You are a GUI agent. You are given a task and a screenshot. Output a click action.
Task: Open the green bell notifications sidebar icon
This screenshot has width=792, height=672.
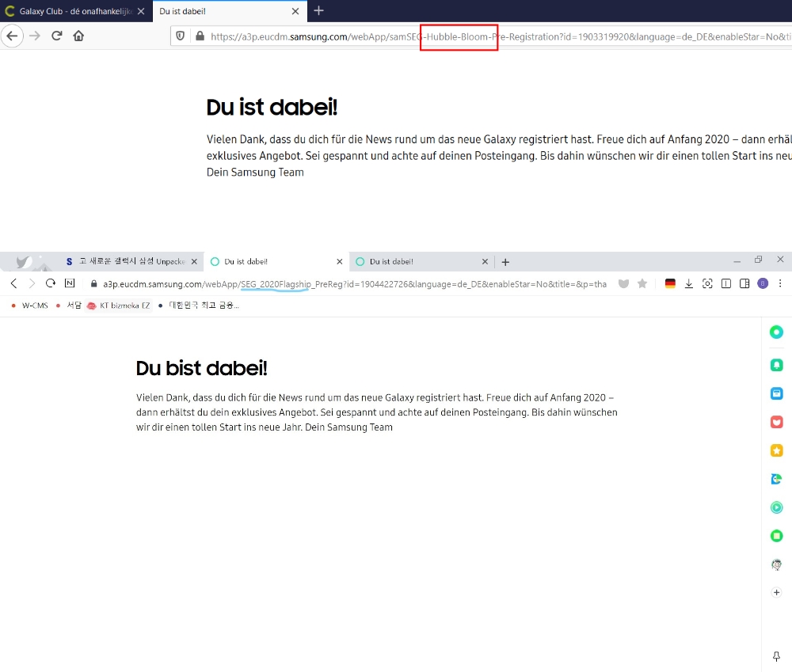coord(777,365)
